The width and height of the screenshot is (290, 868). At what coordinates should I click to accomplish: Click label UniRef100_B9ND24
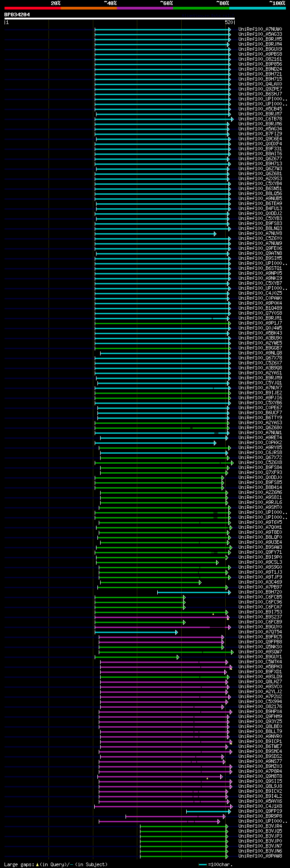[x=260, y=69]
